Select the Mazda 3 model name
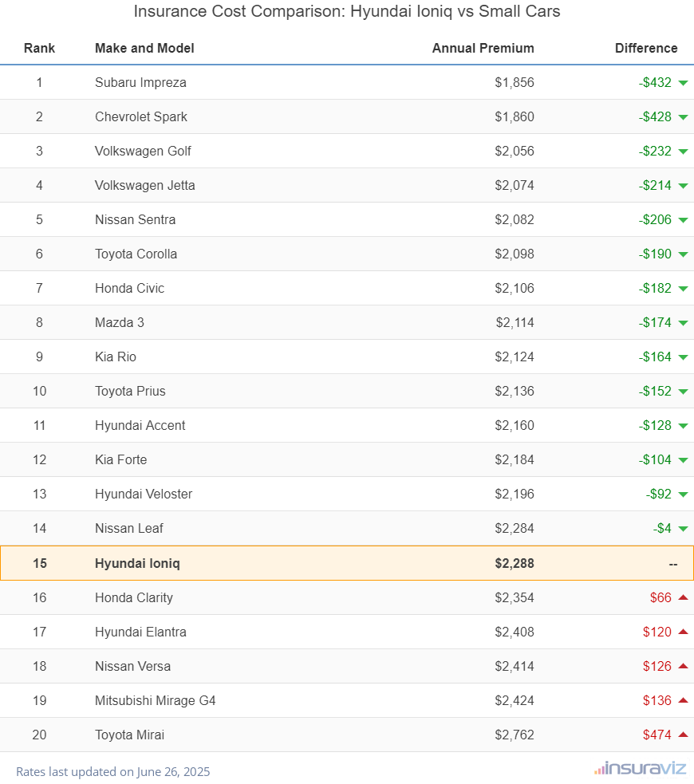694x784 pixels. click(120, 322)
